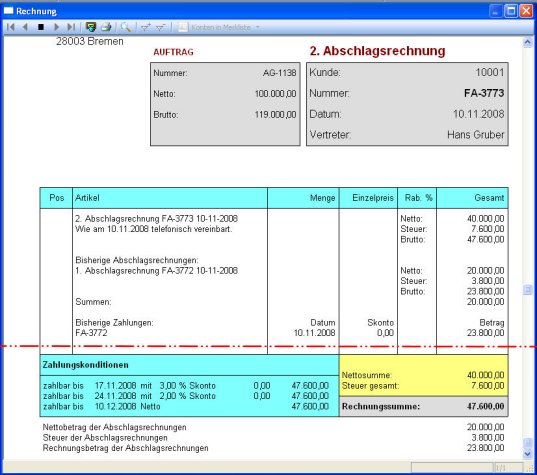
Task: Jump to last page of report
Action: coord(71,27)
